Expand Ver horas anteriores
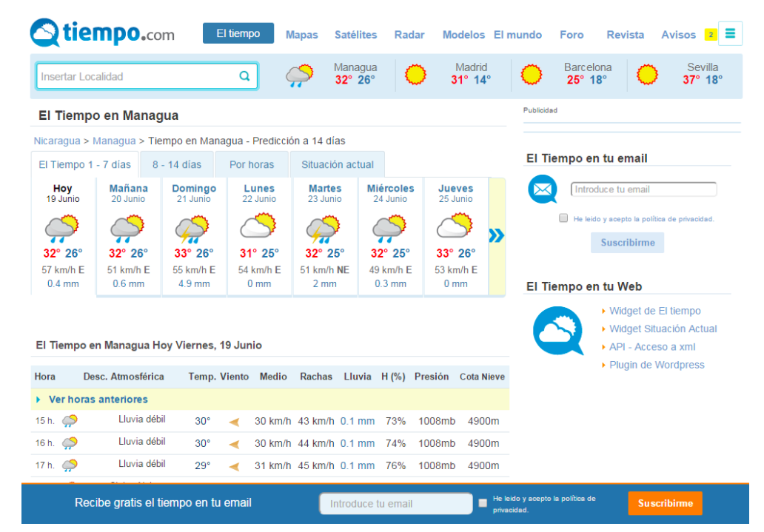The height and width of the screenshot is (532, 764). point(98,400)
